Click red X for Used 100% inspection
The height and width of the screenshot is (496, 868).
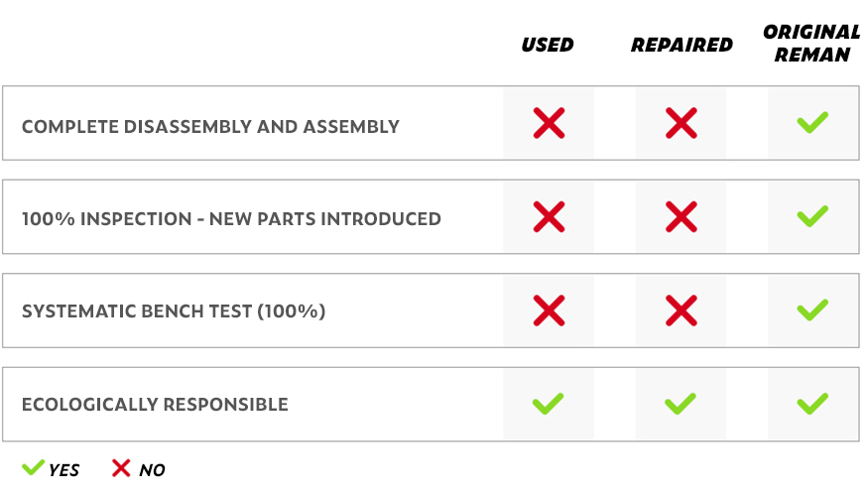coord(549,216)
